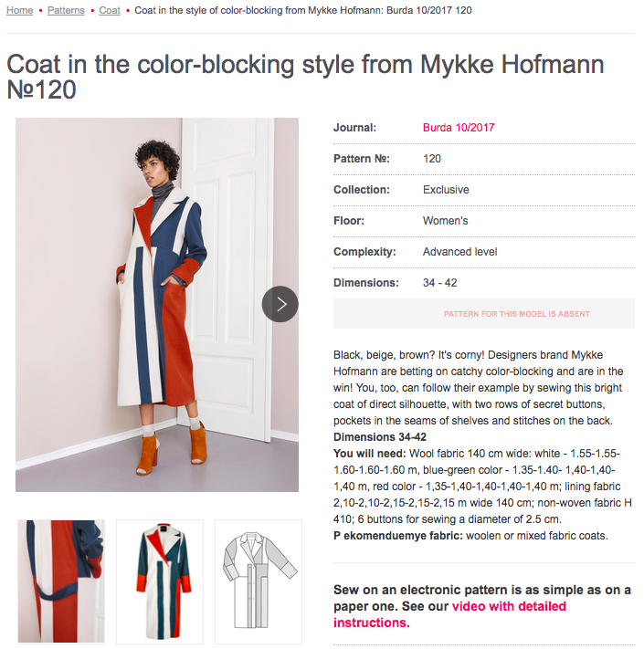Select the fabric close-up thumbnail
644x649 pixels.
[61, 581]
